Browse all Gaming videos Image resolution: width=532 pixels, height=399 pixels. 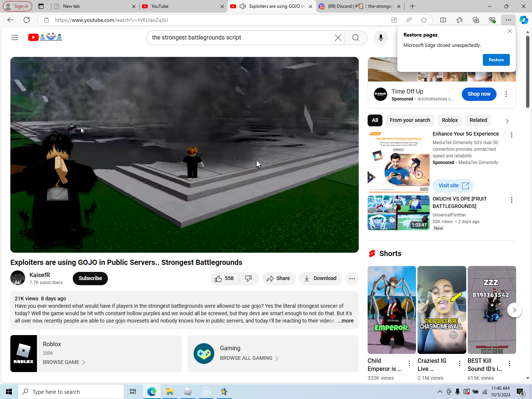coord(249,358)
